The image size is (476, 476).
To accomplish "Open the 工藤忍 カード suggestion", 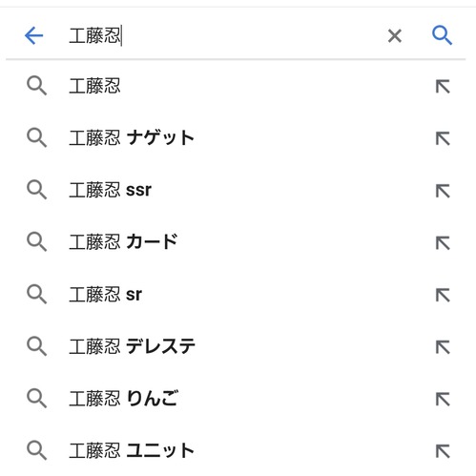I will tap(238, 242).
